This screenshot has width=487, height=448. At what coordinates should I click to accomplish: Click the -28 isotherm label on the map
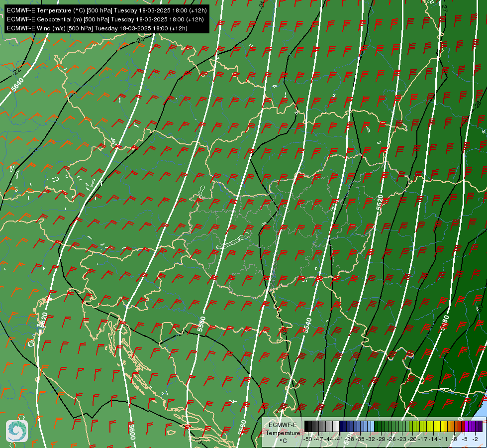[x=478, y=104]
